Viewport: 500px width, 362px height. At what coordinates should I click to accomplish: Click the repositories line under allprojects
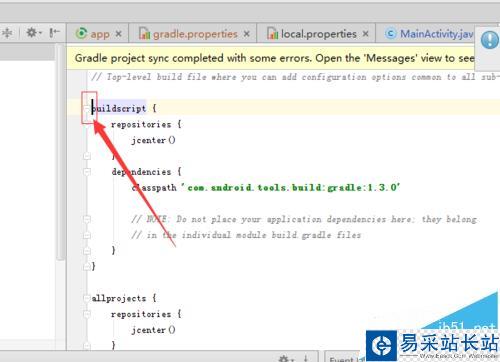click(x=146, y=314)
